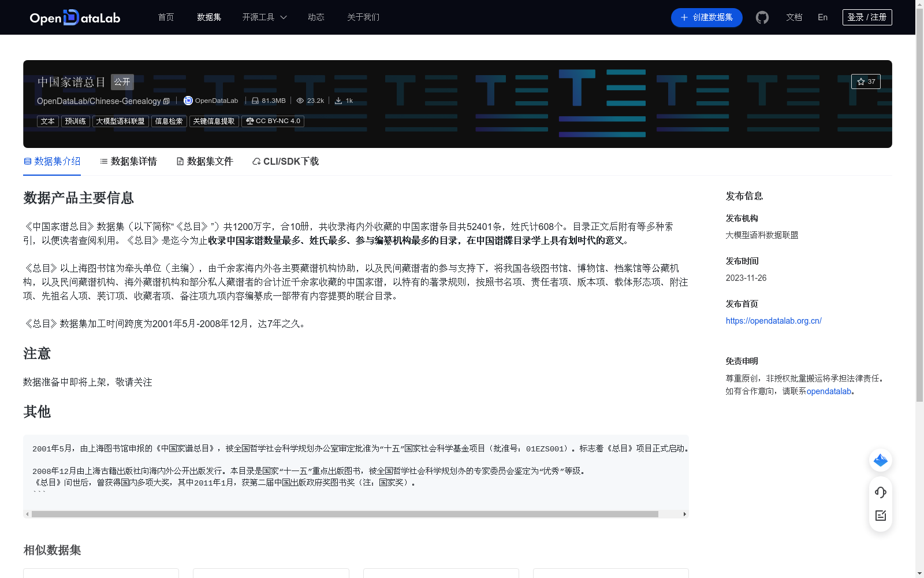Image resolution: width=924 pixels, height=578 pixels.
Task: Switch to the 数据集文件 tab
Action: click(204, 161)
